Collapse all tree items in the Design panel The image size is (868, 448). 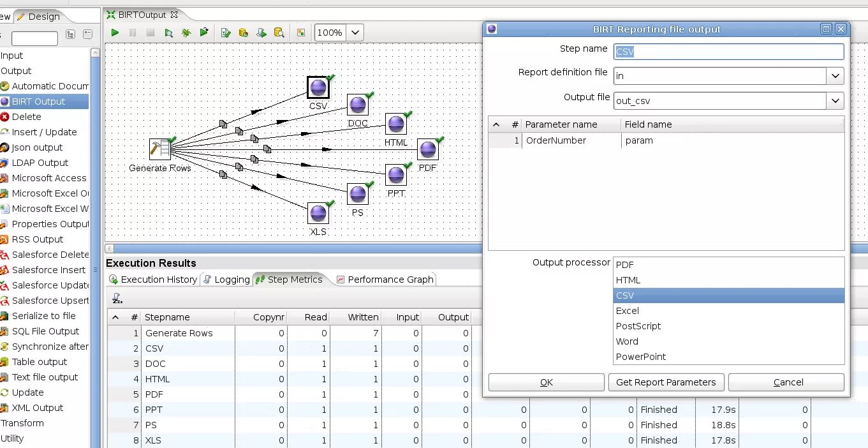(x=87, y=34)
